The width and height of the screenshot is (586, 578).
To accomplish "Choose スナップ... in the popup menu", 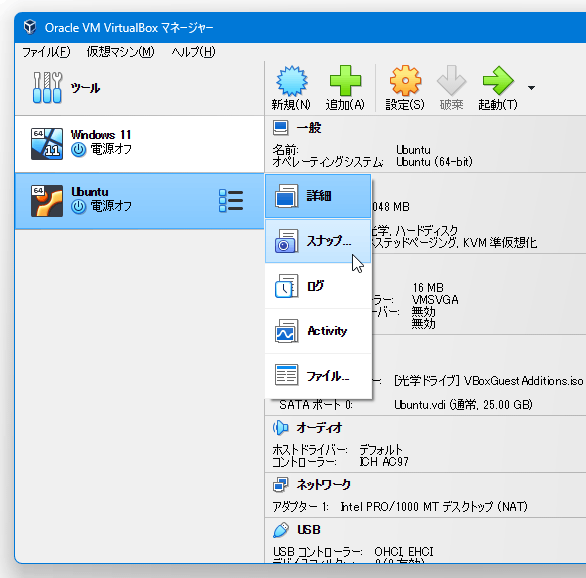I will (318, 241).
